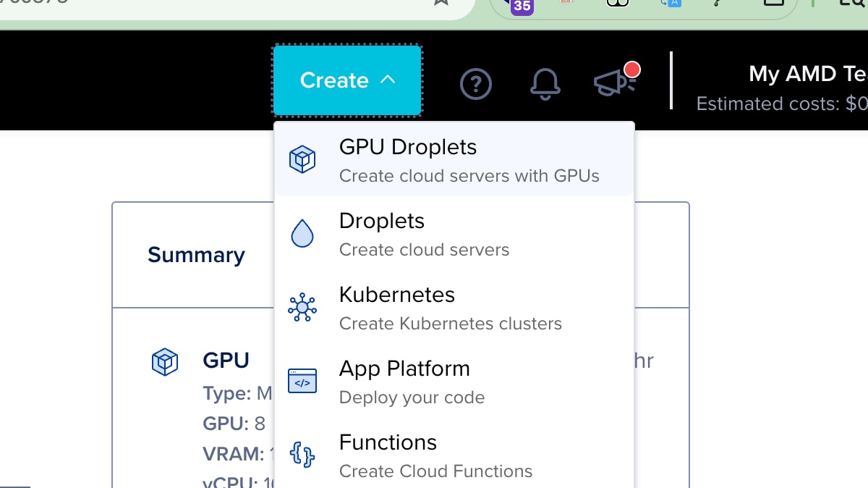The image size is (868, 488).
Task: Click the GPU icon beside the Summary details
Action: pos(165,361)
